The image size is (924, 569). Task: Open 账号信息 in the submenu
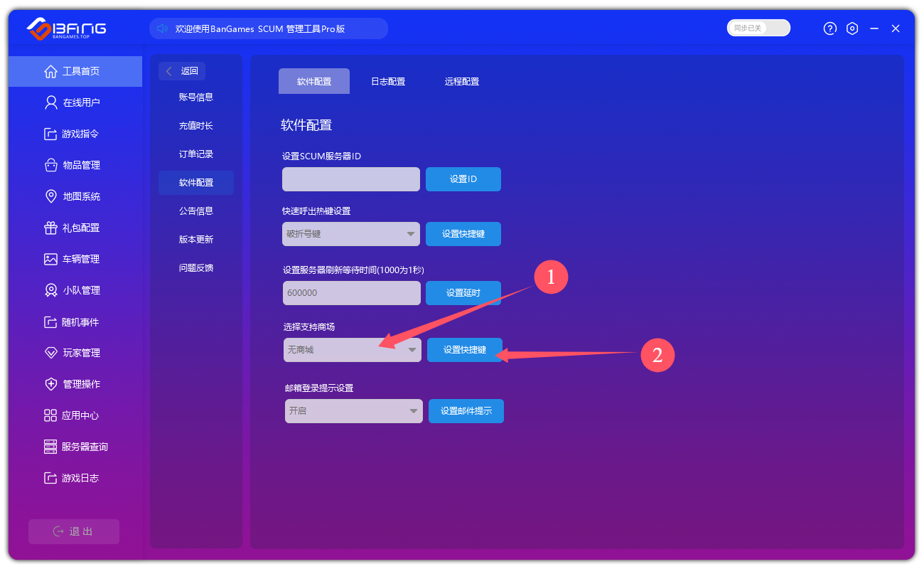196,97
